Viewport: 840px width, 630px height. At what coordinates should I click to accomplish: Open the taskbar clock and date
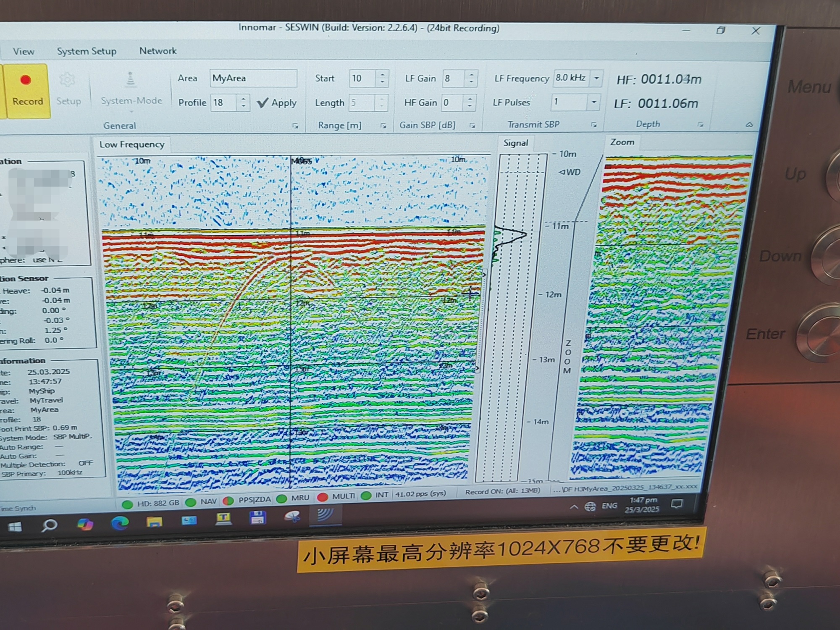pos(643,504)
